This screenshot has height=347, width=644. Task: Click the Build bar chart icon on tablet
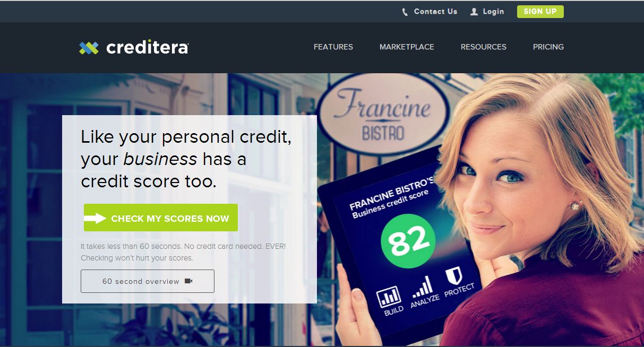coord(389,296)
